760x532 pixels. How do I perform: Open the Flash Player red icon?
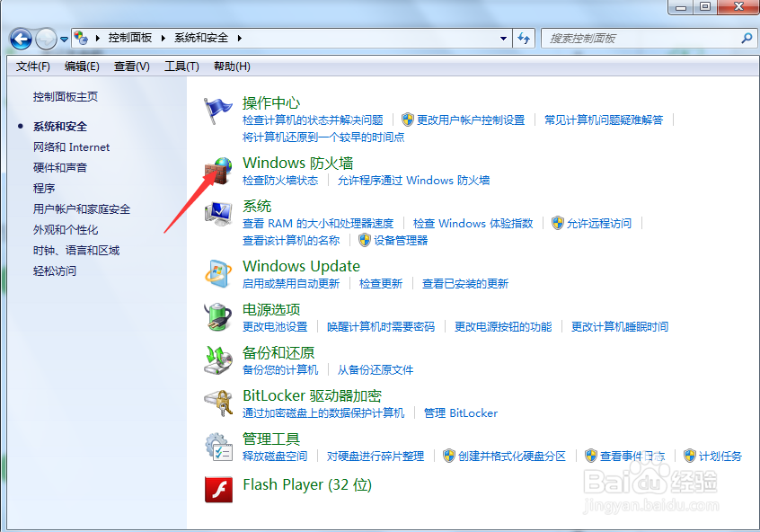point(218,489)
